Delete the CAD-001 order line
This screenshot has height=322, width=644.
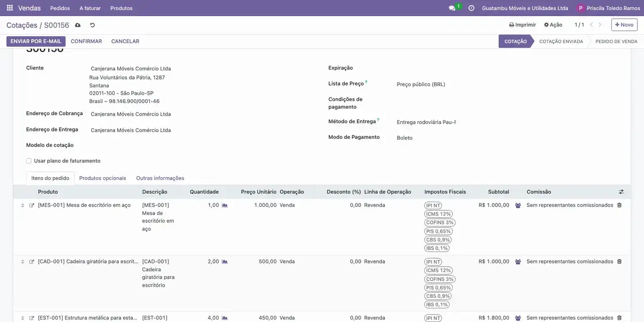coord(619,262)
